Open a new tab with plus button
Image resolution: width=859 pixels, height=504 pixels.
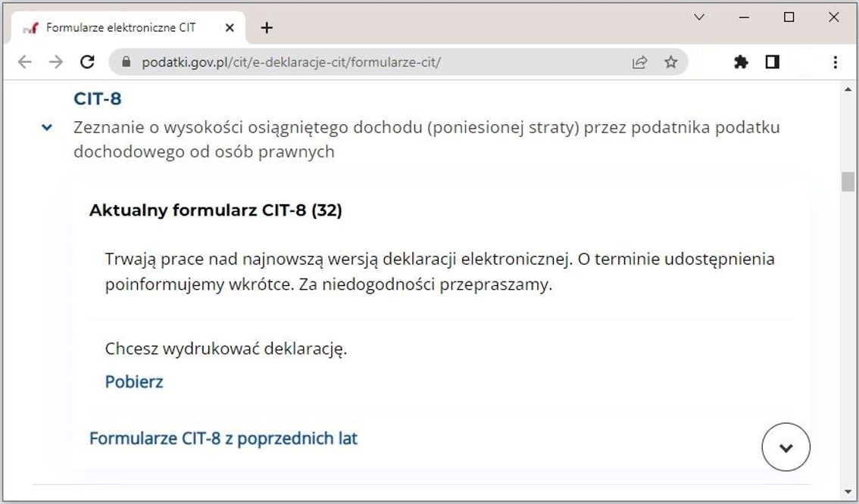click(x=266, y=28)
